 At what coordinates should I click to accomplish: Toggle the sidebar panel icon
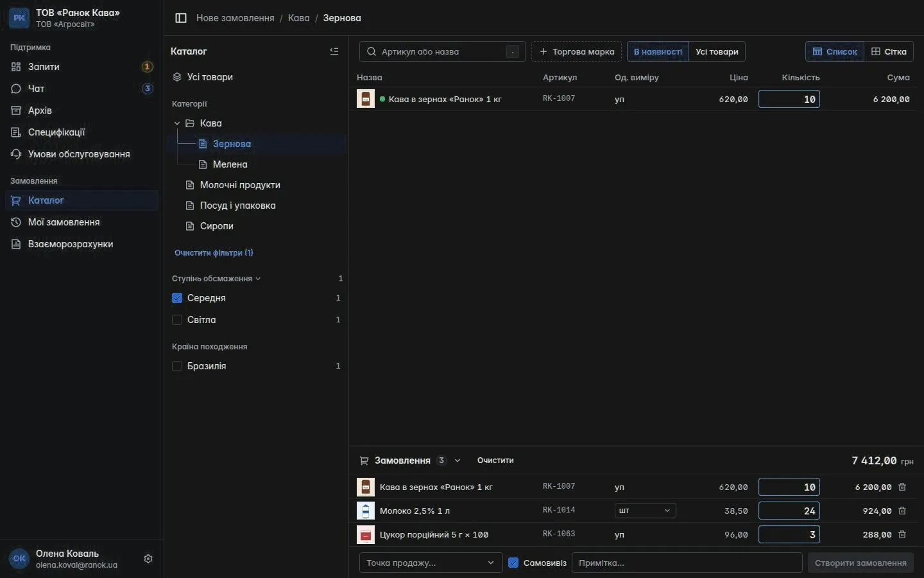[x=181, y=18]
